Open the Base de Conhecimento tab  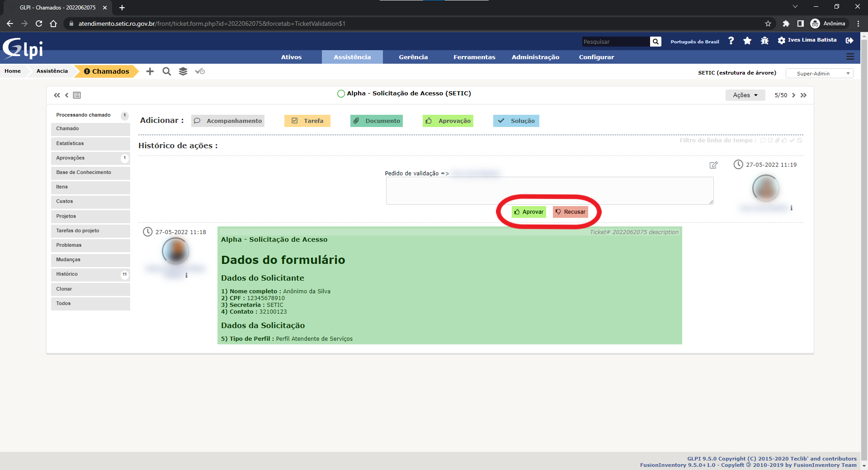click(90, 173)
